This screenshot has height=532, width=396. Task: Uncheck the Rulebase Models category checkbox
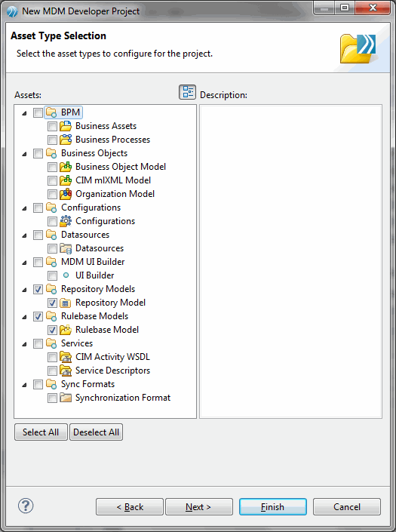38,316
